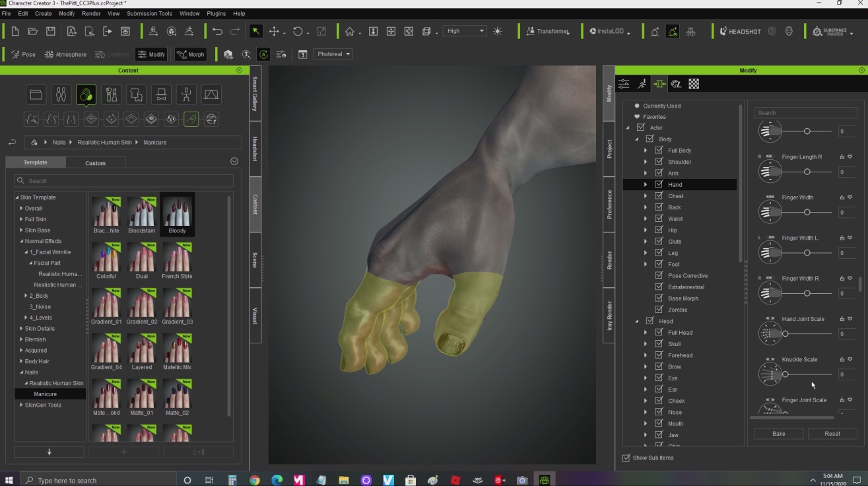Screen dimensions: 868x486
Task: Expand the Shoulder tree node
Action: tap(646, 162)
